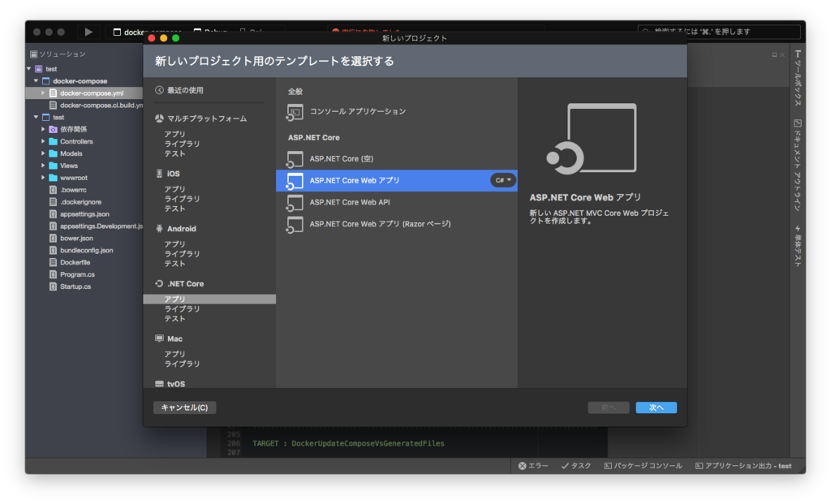
Task: Click the main window search field
Action: pos(719,32)
